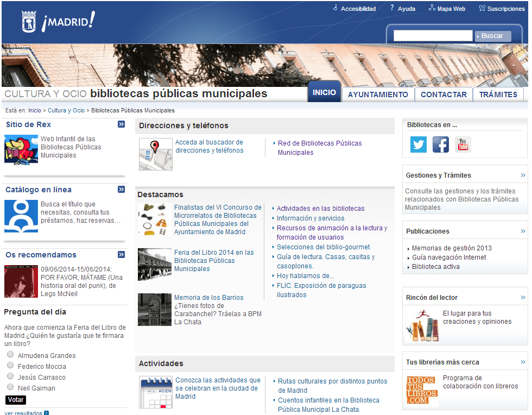Open the Twitter icon under Bibliotecas en
The image size is (532, 415).
419,144
